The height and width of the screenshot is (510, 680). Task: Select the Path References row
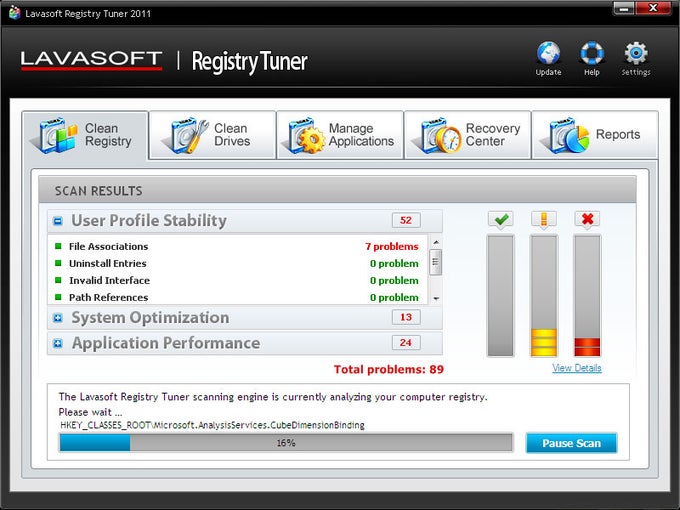tap(238, 297)
